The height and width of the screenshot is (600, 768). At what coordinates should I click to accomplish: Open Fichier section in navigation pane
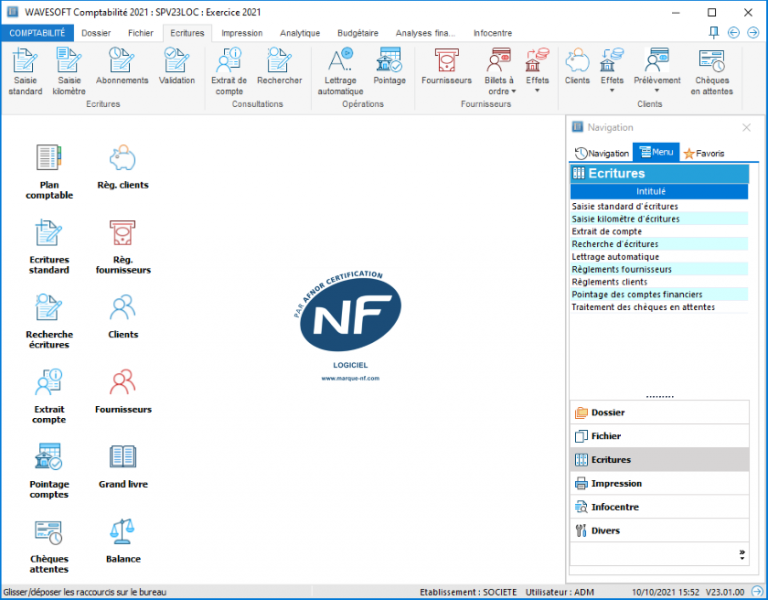(x=659, y=436)
